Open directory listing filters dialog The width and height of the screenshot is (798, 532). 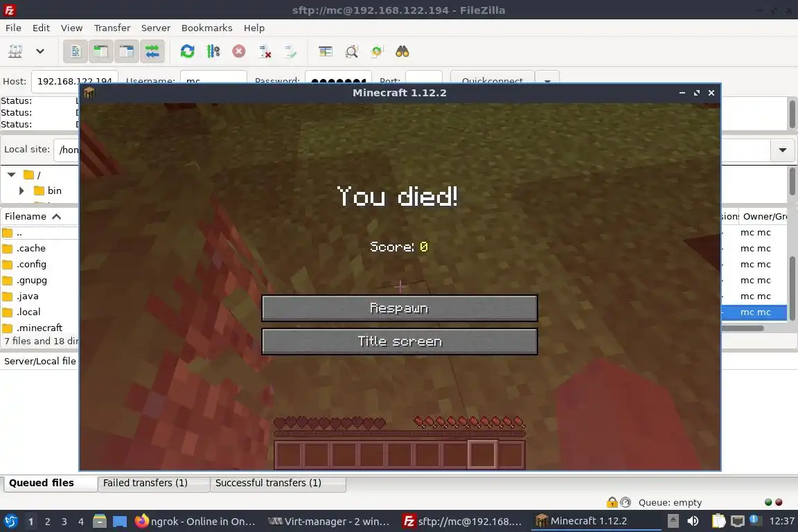coord(325,51)
